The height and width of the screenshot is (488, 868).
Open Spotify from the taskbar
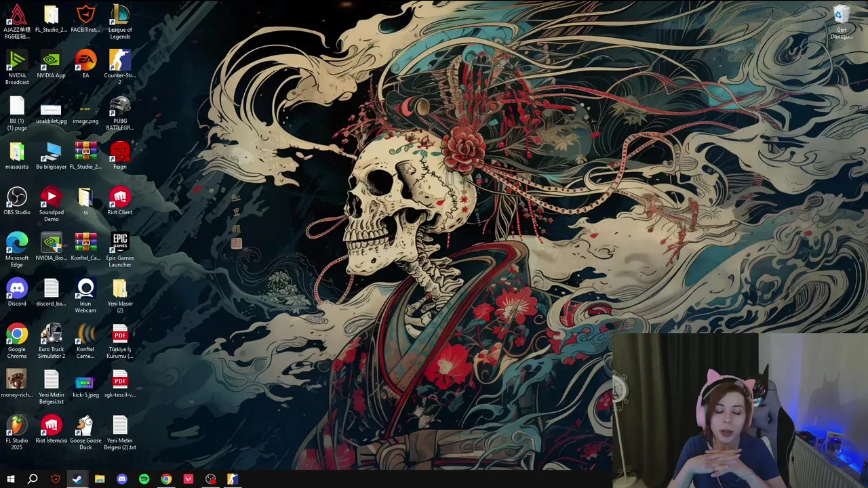[x=144, y=479]
